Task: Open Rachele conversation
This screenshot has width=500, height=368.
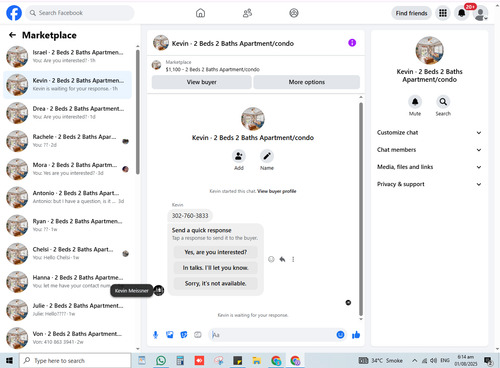Action: click(67, 141)
